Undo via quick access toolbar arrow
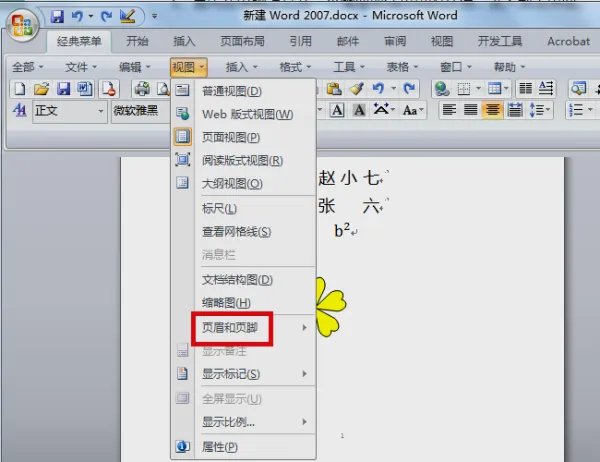The width and height of the screenshot is (600, 462). coord(78,16)
